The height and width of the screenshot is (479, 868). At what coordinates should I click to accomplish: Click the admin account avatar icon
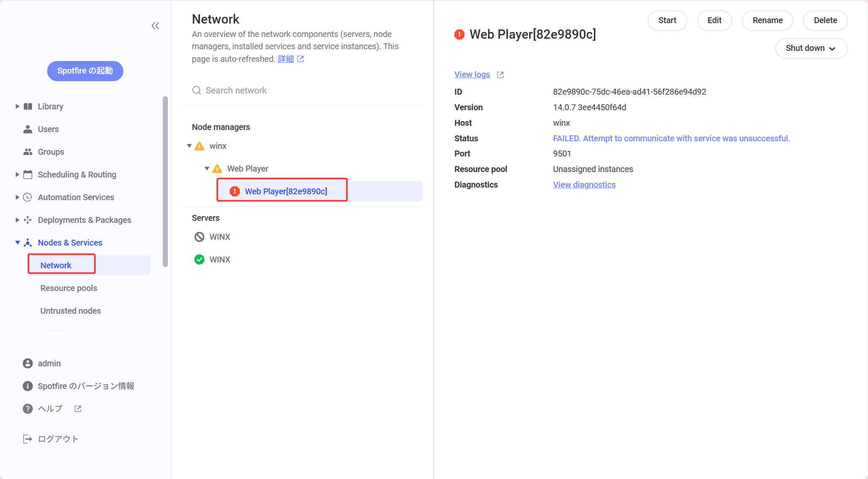[x=28, y=363]
